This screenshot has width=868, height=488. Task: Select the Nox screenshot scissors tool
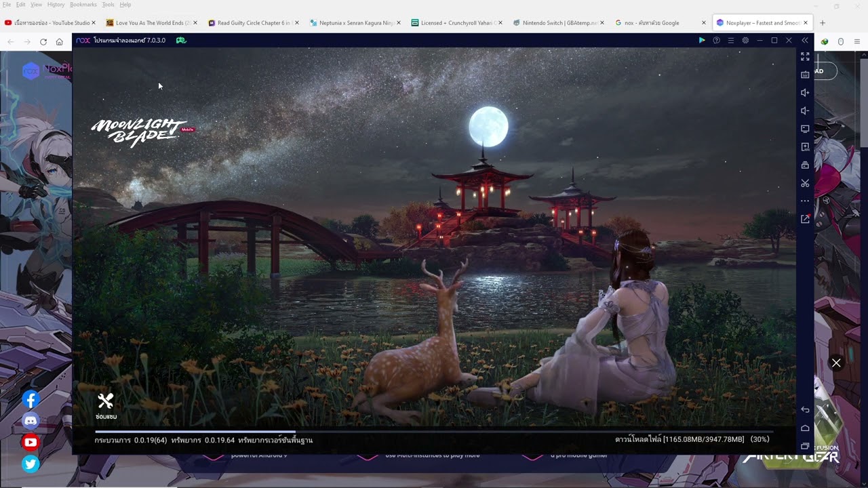[x=805, y=183]
